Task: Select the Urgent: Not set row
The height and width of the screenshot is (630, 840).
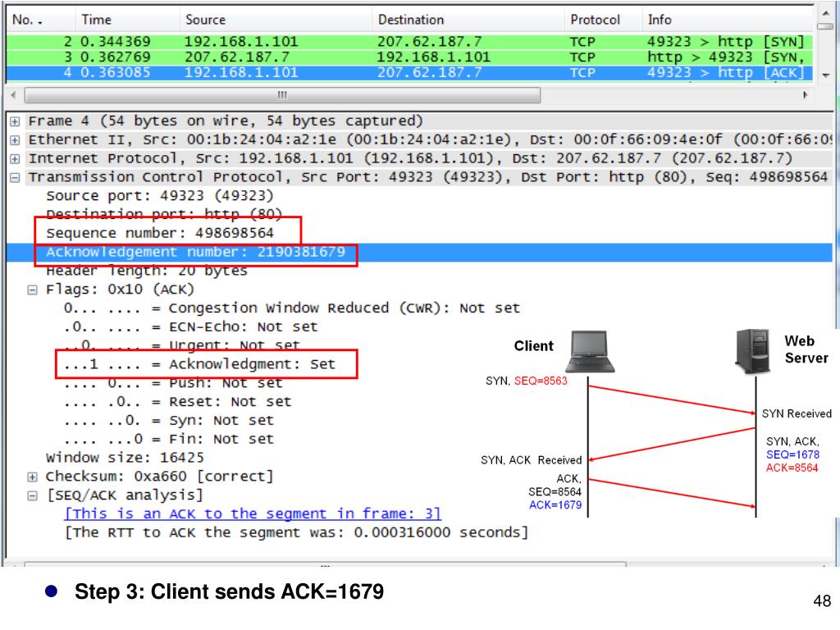Action: click(x=182, y=345)
